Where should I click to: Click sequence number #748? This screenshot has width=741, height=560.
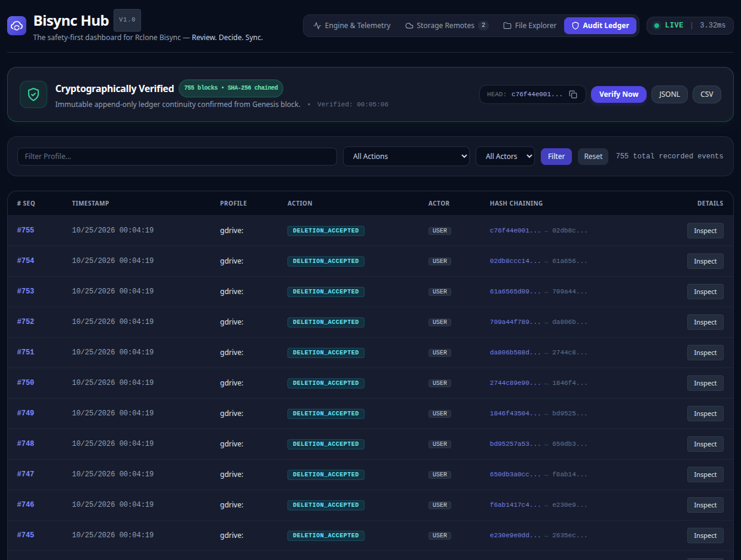[26, 443]
